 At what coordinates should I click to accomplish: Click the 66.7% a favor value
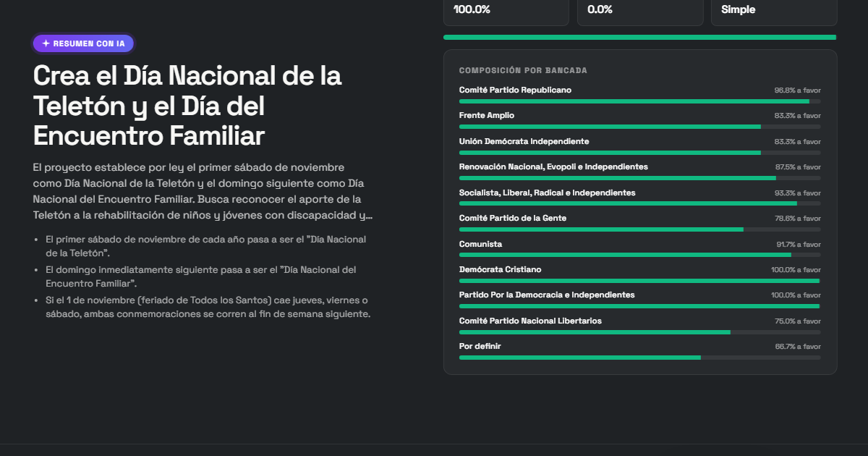[x=797, y=347]
